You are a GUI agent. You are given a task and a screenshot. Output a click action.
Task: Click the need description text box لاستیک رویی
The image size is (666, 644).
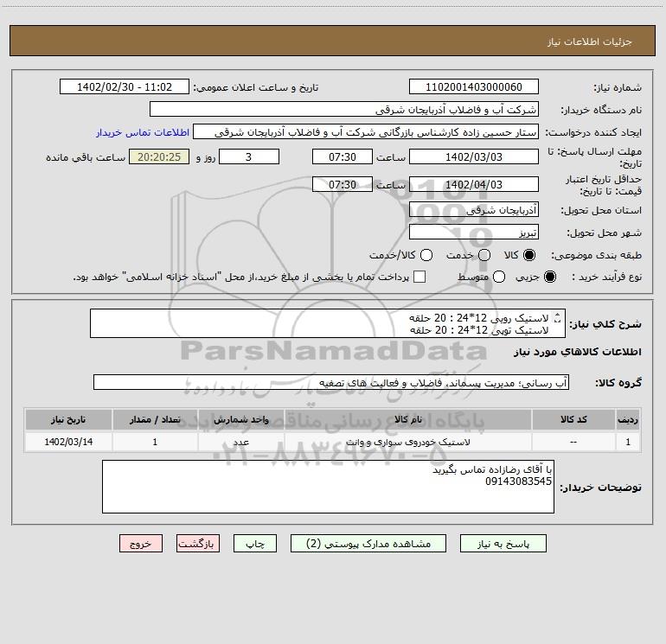tap(328, 323)
